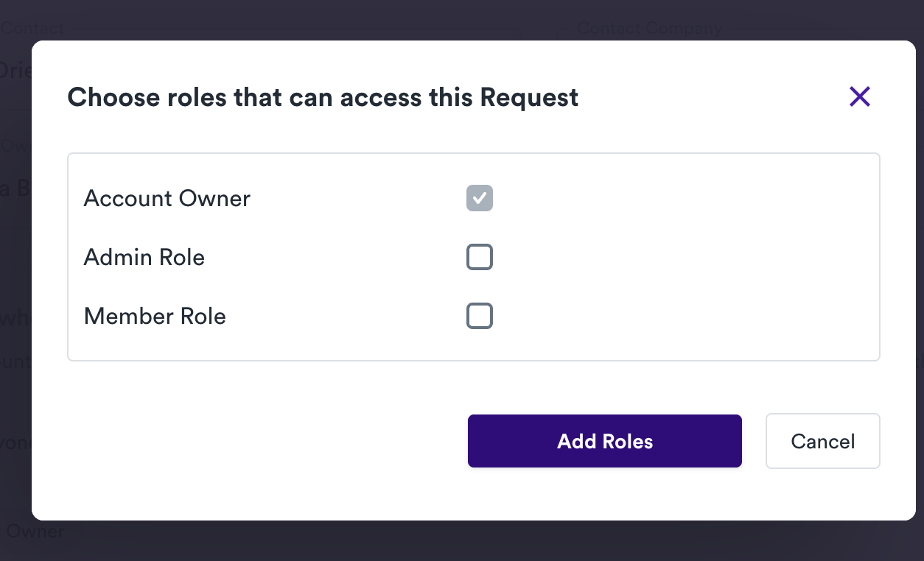Close the roles dialog with the X icon
This screenshot has height=561, width=924.
(859, 96)
